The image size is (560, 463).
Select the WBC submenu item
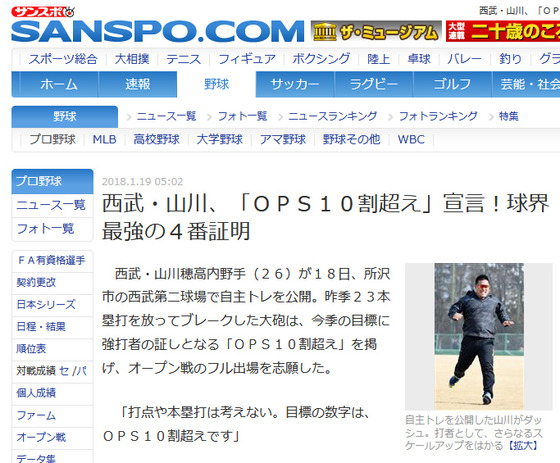[x=411, y=139]
